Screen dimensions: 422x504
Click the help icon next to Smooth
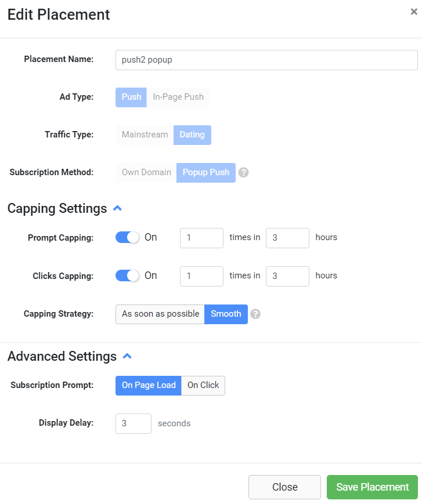(255, 314)
